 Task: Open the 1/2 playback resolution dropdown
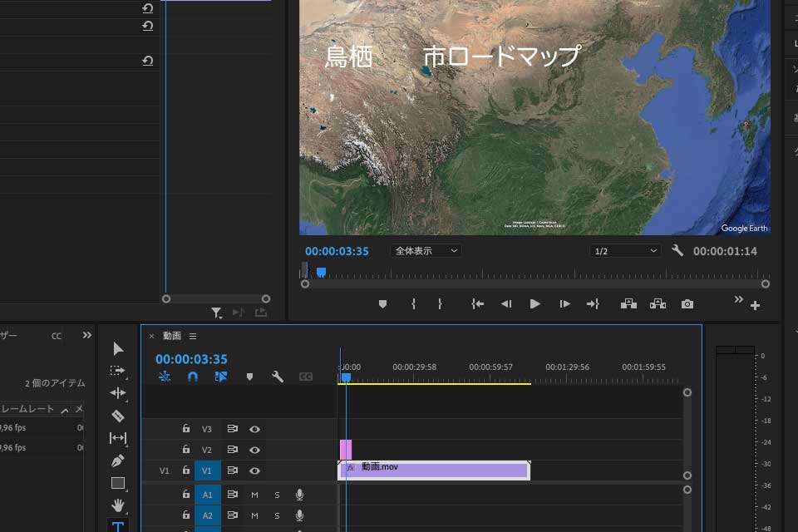pyautogui.click(x=625, y=251)
